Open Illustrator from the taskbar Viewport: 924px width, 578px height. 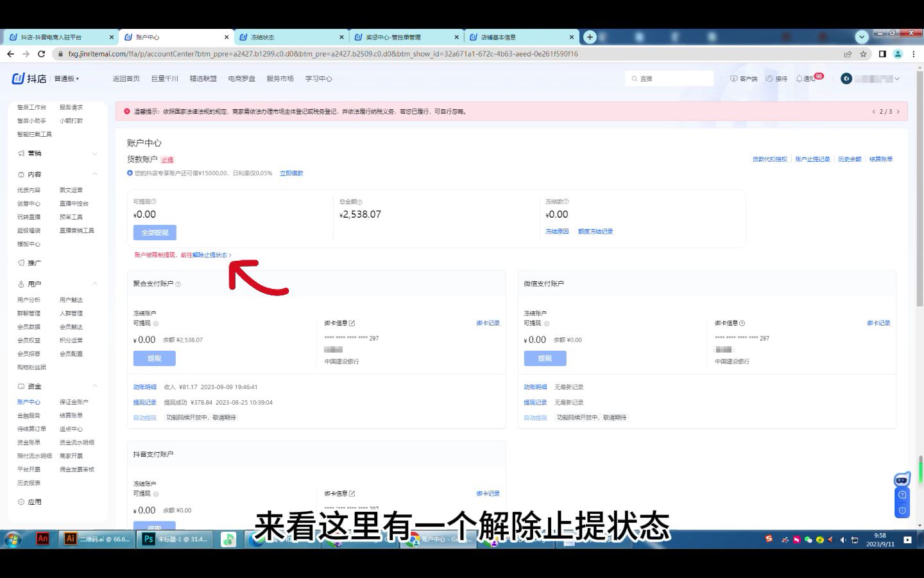click(x=71, y=539)
